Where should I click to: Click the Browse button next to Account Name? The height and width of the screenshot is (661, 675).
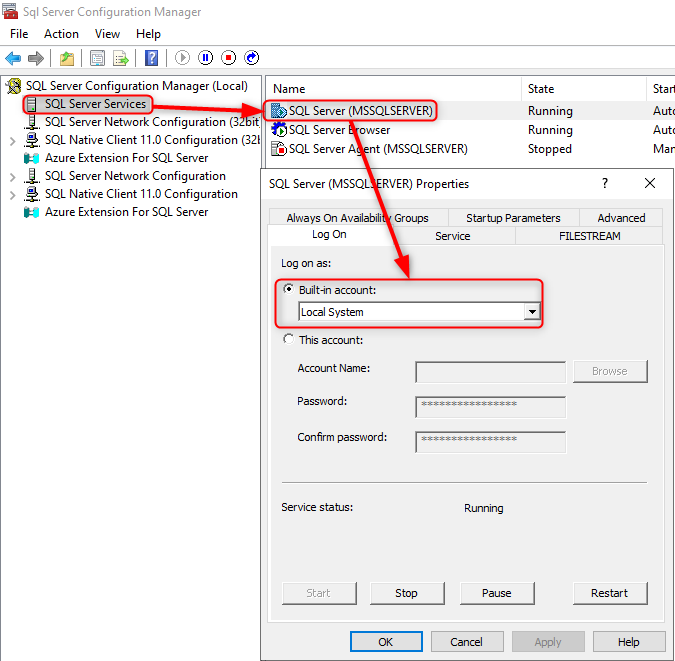pos(610,371)
